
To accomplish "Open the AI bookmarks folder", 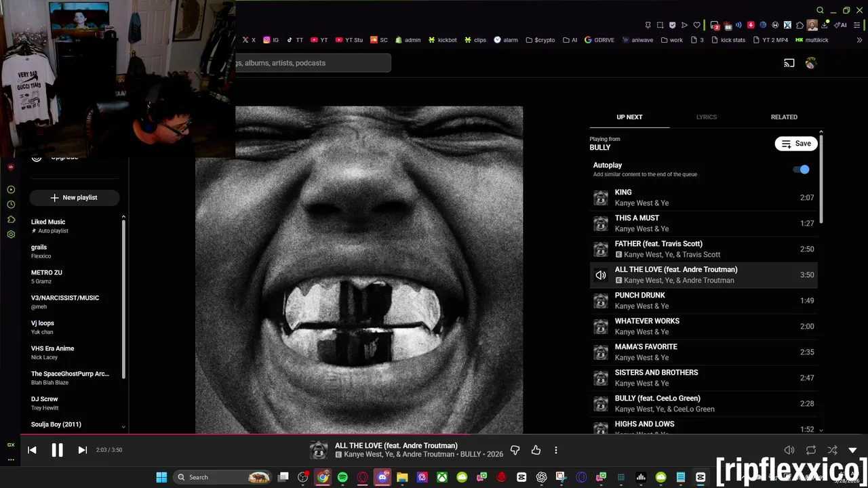I will click(x=570, y=40).
